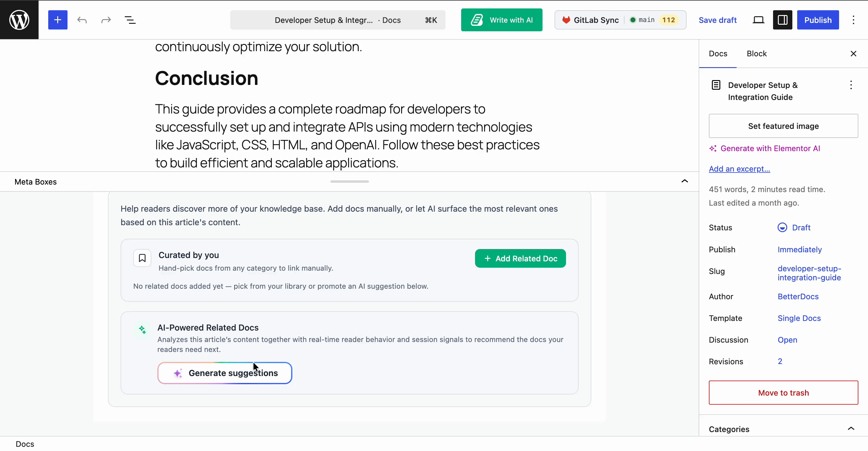Click the GitLab fox logo icon

pos(566,20)
